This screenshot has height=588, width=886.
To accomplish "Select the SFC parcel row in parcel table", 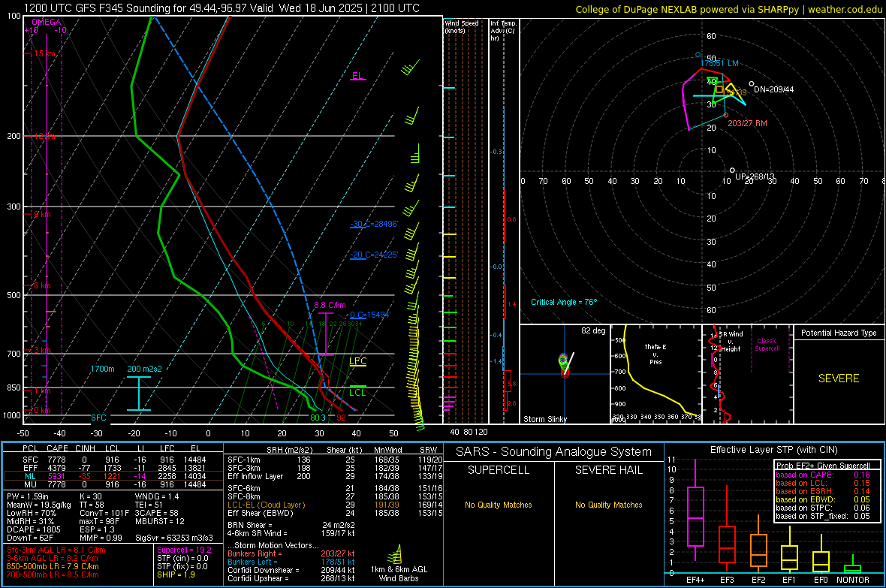I will point(113,460).
